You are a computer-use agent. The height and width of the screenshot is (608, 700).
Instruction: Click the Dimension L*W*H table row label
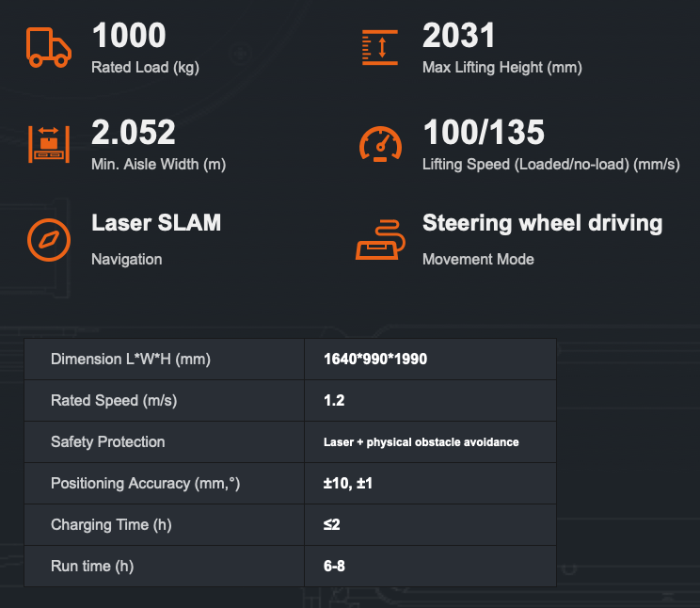pos(131,360)
